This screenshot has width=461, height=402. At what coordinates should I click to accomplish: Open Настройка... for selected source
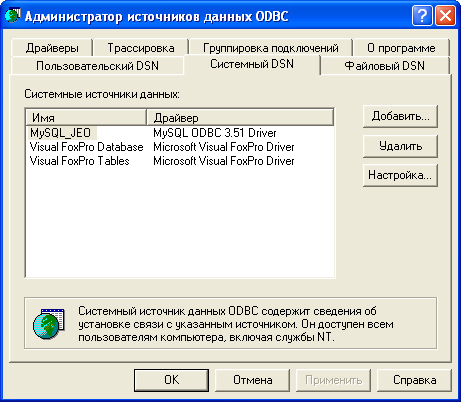click(x=400, y=175)
